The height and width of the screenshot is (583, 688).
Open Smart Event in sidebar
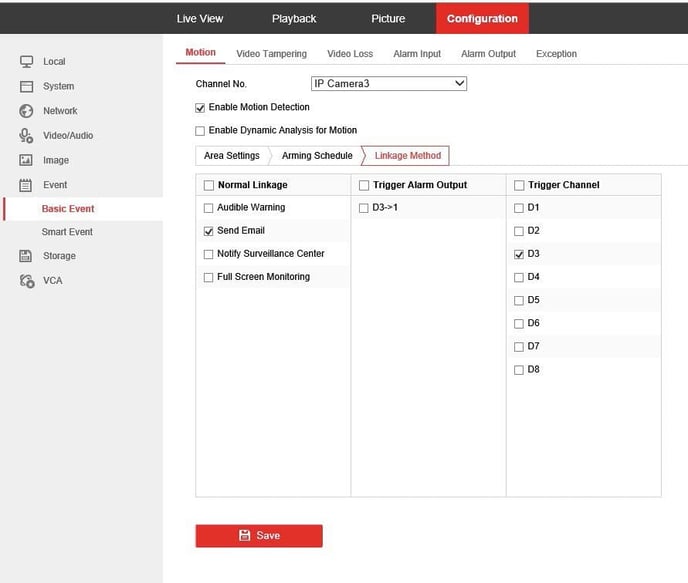click(67, 232)
